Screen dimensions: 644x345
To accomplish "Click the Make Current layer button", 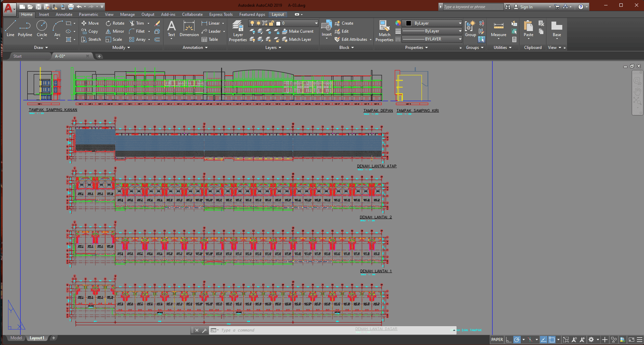I will [x=298, y=31].
